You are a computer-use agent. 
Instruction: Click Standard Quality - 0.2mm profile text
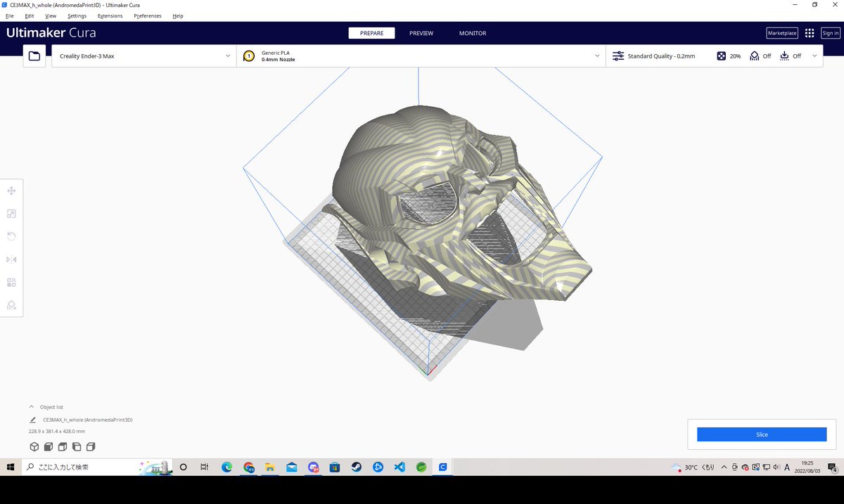(661, 56)
